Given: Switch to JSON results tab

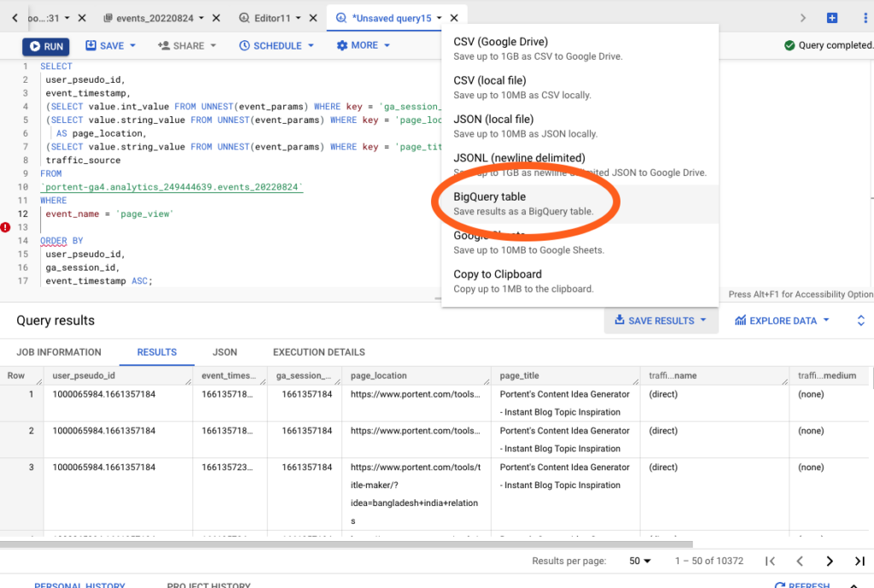Looking at the screenshot, I should [224, 352].
